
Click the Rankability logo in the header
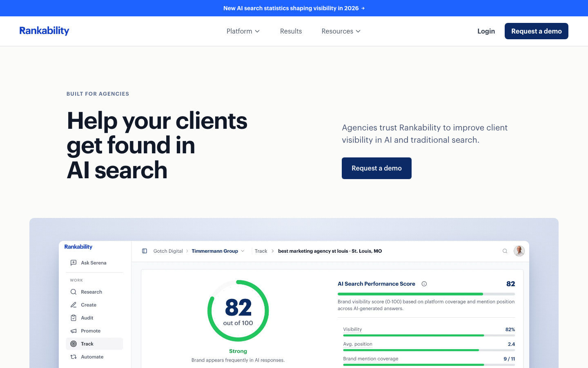tap(44, 31)
